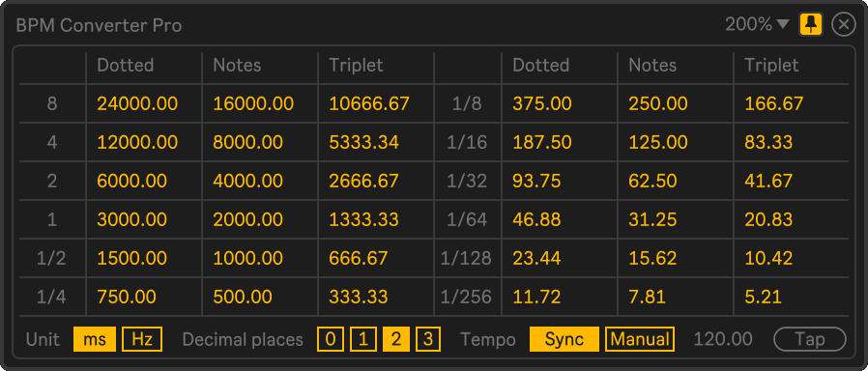The width and height of the screenshot is (868, 371).
Task: Select the 10.42 triplet value
Action: click(x=768, y=258)
